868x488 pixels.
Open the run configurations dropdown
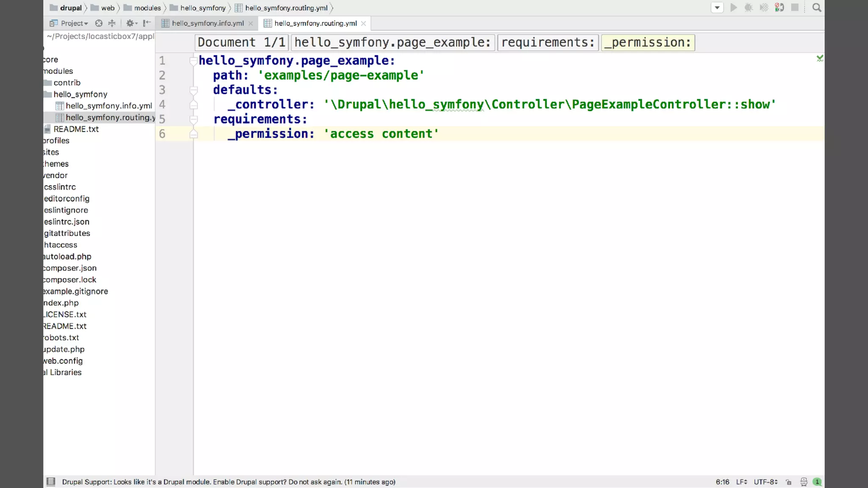(x=717, y=8)
